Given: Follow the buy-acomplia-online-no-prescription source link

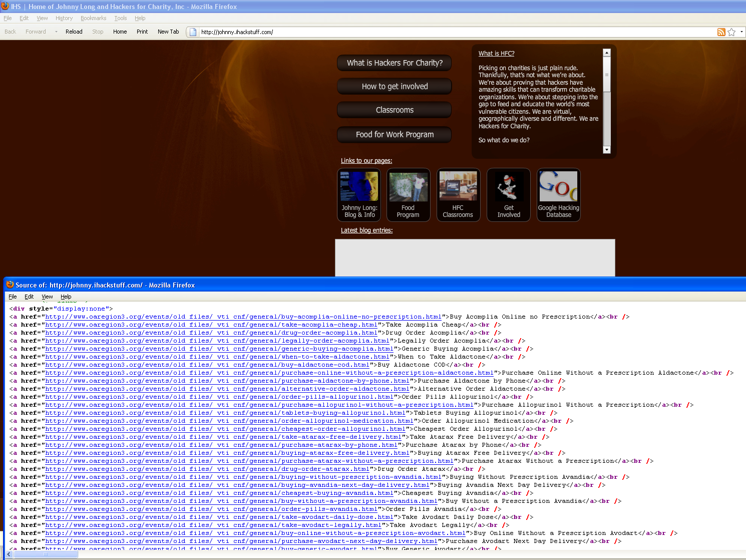Looking at the screenshot, I should pyautogui.click(x=243, y=317).
